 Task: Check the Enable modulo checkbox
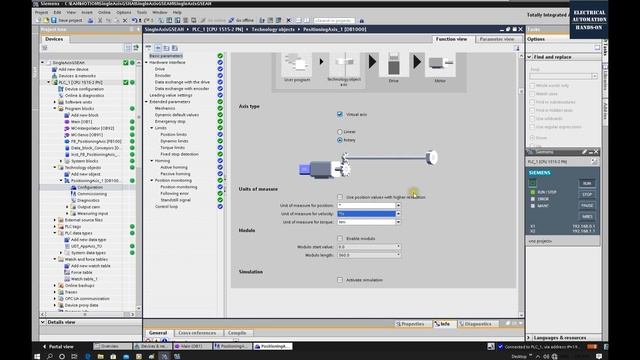pyautogui.click(x=340, y=238)
